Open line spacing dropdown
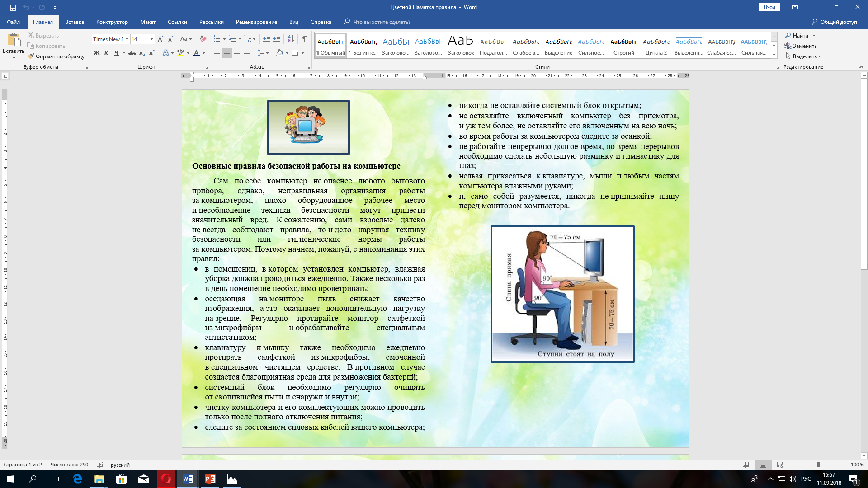 [262, 53]
